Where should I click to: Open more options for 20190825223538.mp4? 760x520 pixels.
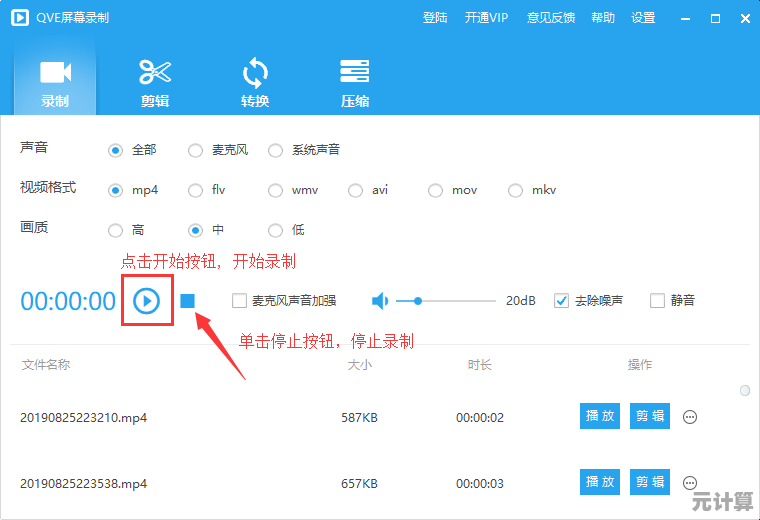coord(690,482)
